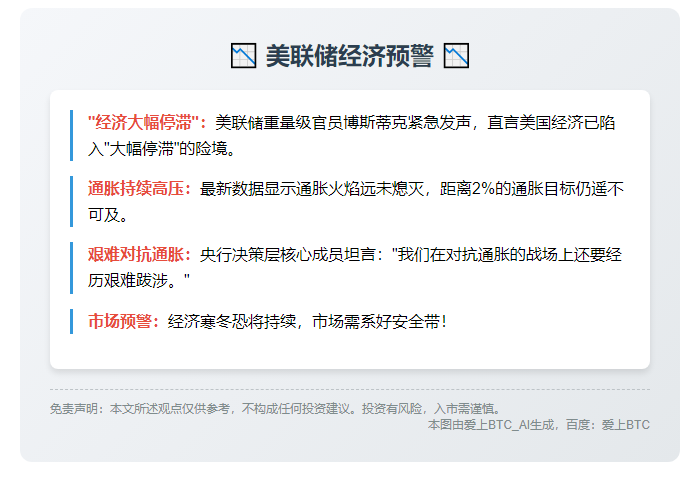Click the line starting with 入"大幅停滞"的险境
The height and width of the screenshot is (494, 700).
click(162, 149)
